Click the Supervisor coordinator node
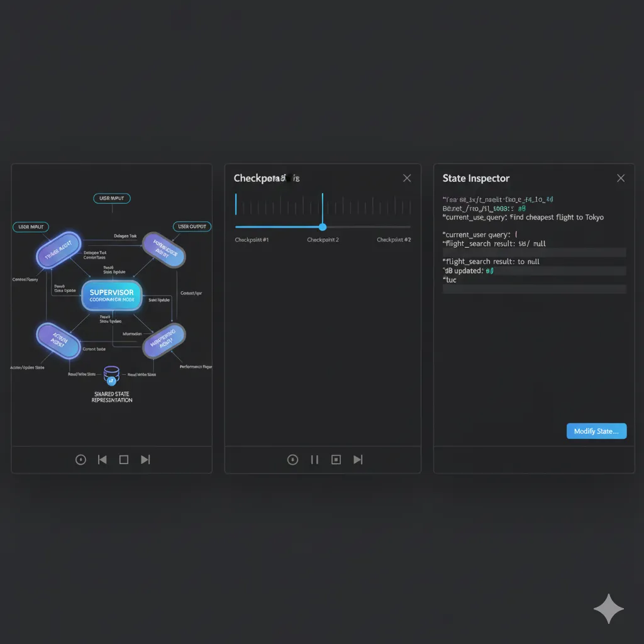 tap(112, 296)
